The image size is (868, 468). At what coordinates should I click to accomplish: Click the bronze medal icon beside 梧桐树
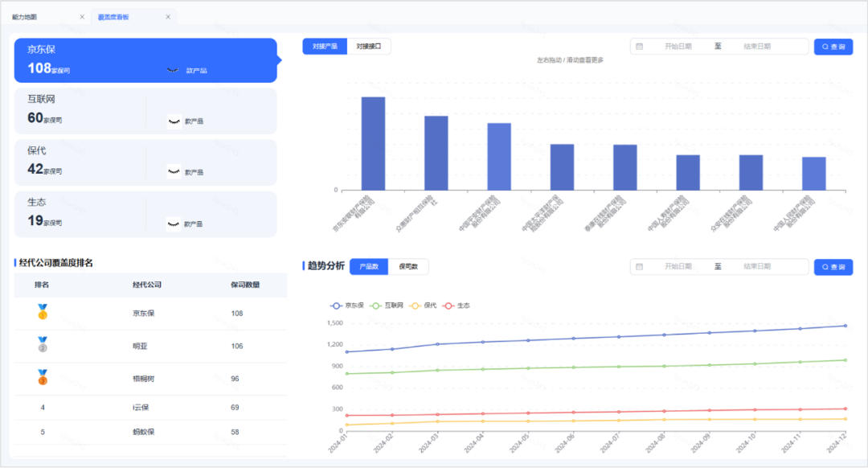pos(43,377)
